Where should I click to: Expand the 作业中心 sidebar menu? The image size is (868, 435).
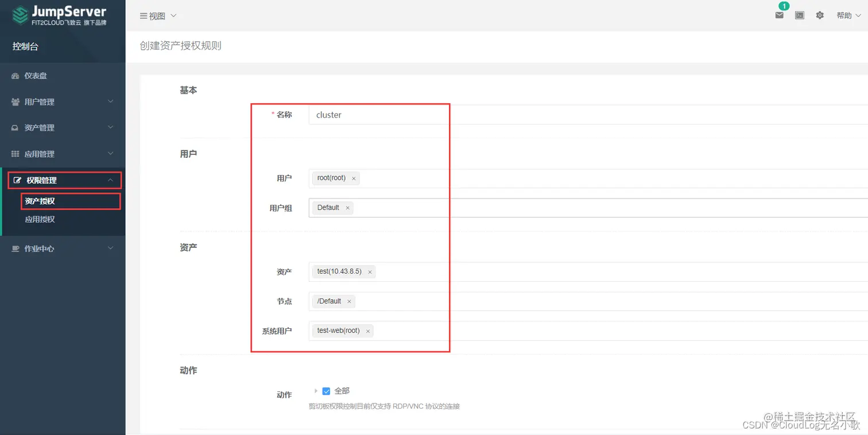[x=63, y=248]
